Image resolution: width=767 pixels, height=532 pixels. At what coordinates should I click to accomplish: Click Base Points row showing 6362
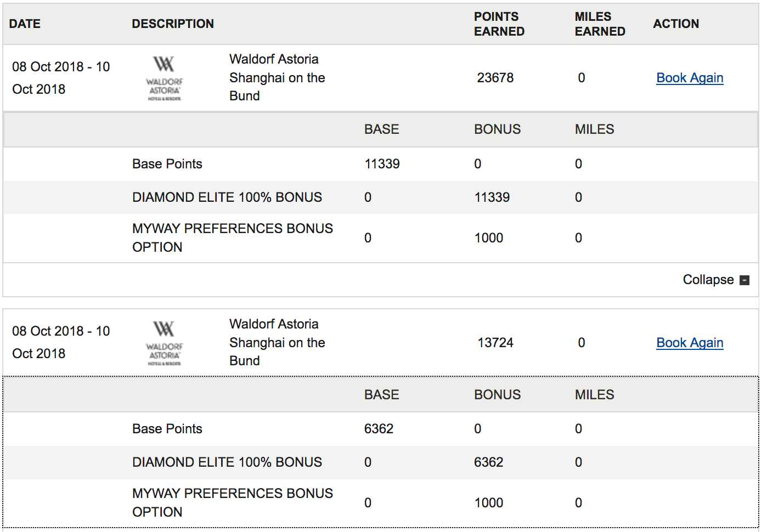click(x=167, y=429)
